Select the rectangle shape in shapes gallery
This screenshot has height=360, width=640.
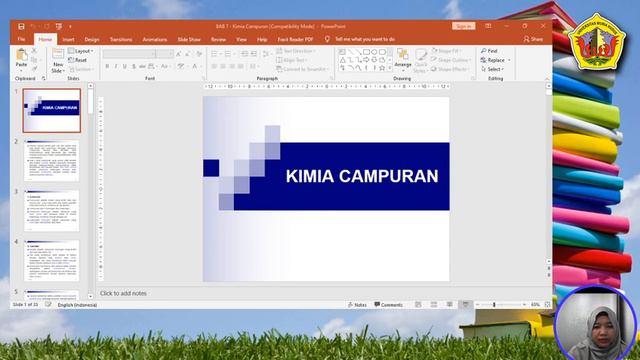point(366,52)
